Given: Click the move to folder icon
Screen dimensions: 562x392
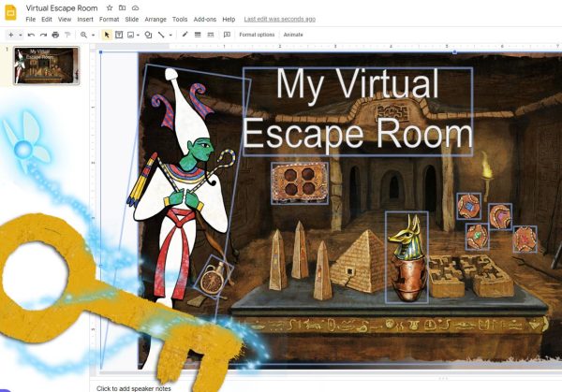Looking at the screenshot, I should pyautogui.click(x=122, y=7).
